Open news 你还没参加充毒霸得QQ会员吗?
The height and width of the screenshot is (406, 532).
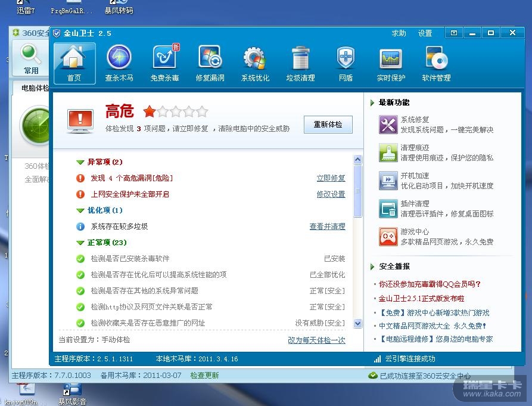[x=430, y=284]
